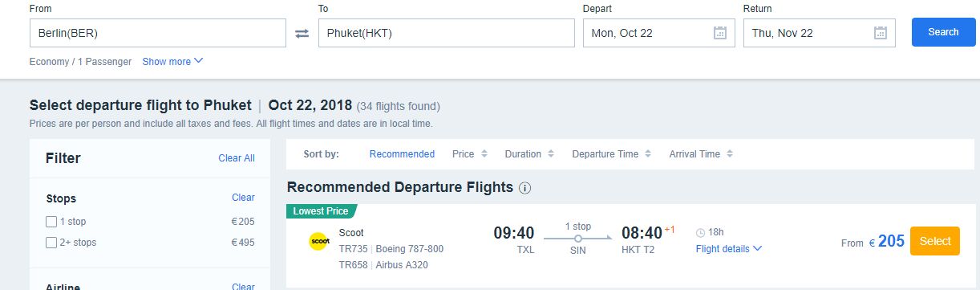
Task: Expand the Show more search options
Action: pyautogui.click(x=172, y=61)
